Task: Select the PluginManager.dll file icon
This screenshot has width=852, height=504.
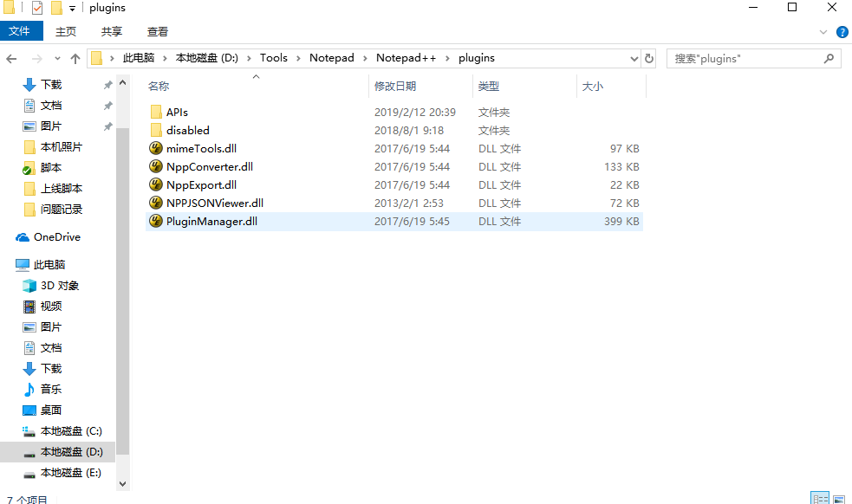Action: tap(156, 221)
